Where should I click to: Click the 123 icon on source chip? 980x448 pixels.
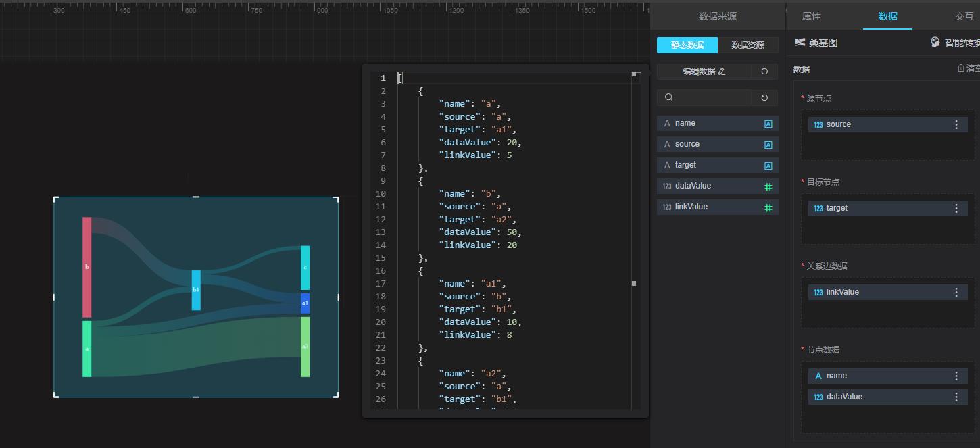[x=818, y=125]
